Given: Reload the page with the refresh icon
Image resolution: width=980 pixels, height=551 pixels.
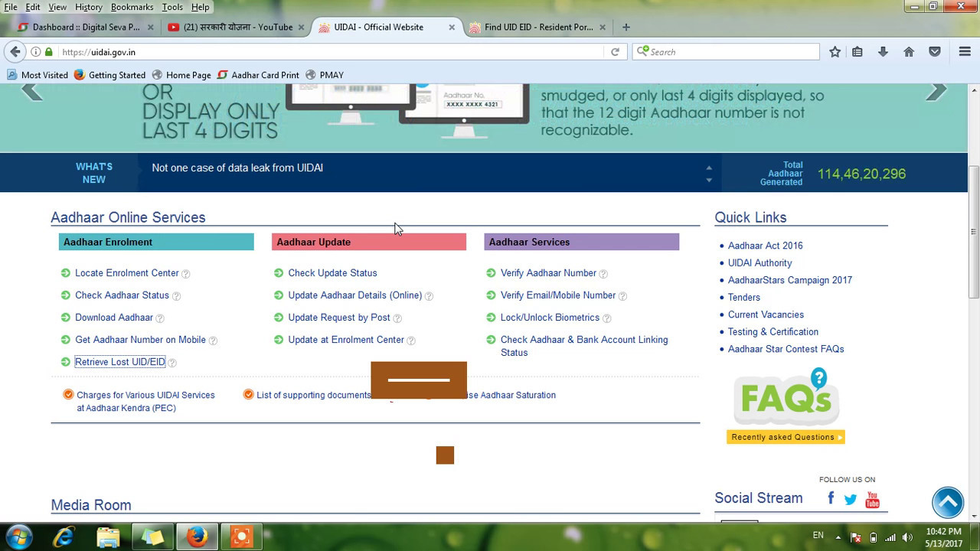Looking at the screenshot, I should (x=615, y=52).
